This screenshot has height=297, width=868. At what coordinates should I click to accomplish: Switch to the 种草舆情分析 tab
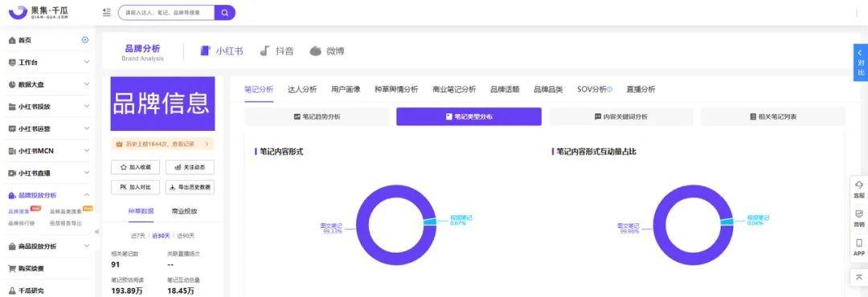pyautogui.click(x=396, y=90)
